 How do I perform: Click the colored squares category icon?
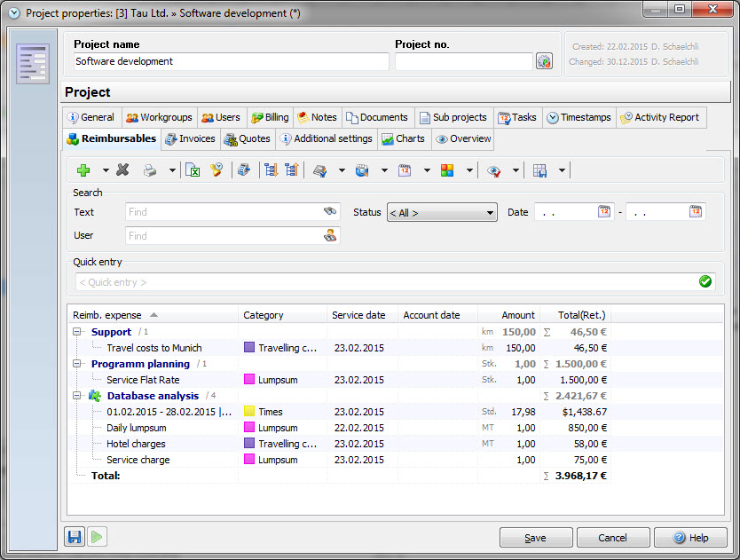click(447, 170)
